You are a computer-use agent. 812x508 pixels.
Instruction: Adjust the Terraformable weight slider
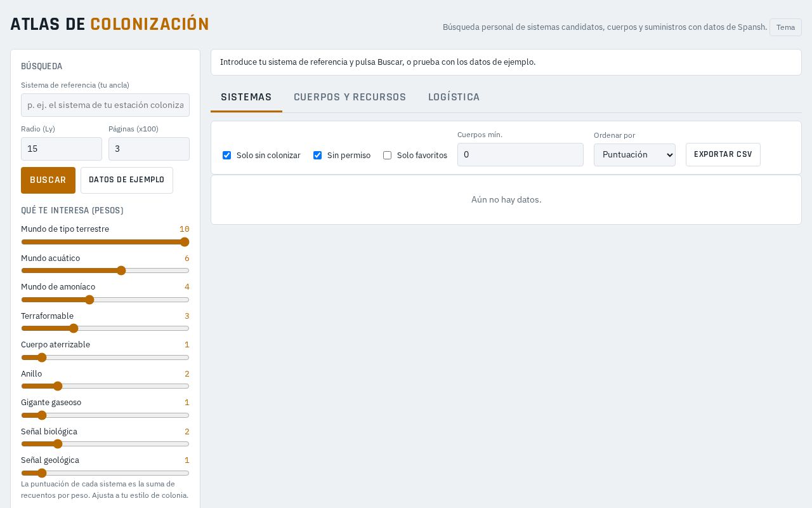coord(105,328)
